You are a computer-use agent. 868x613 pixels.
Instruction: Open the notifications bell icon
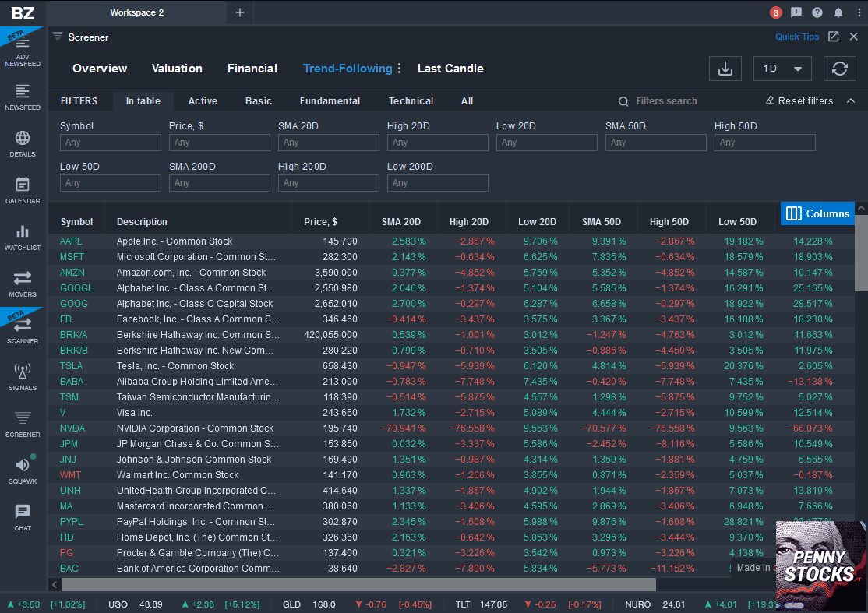pos(838,12)
